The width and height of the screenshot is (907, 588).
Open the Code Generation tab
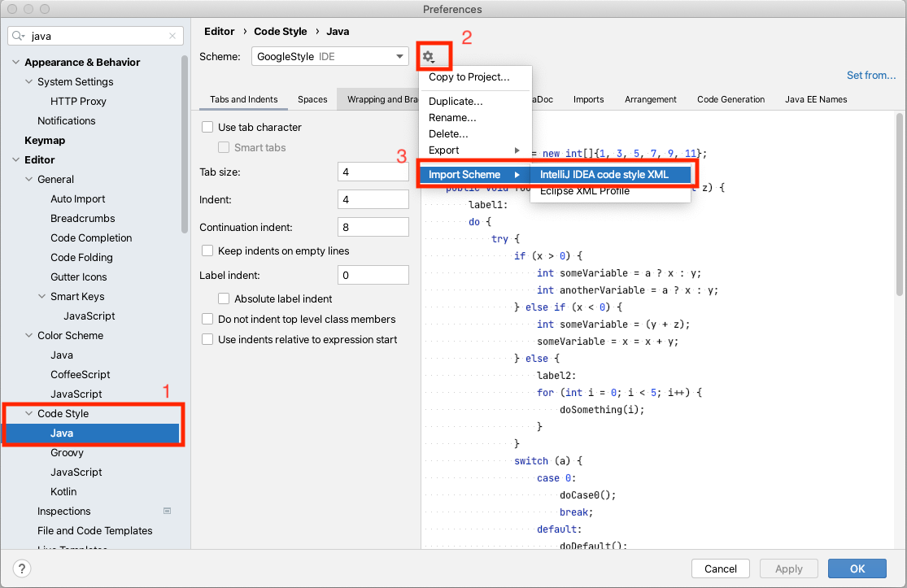[730, 99]
